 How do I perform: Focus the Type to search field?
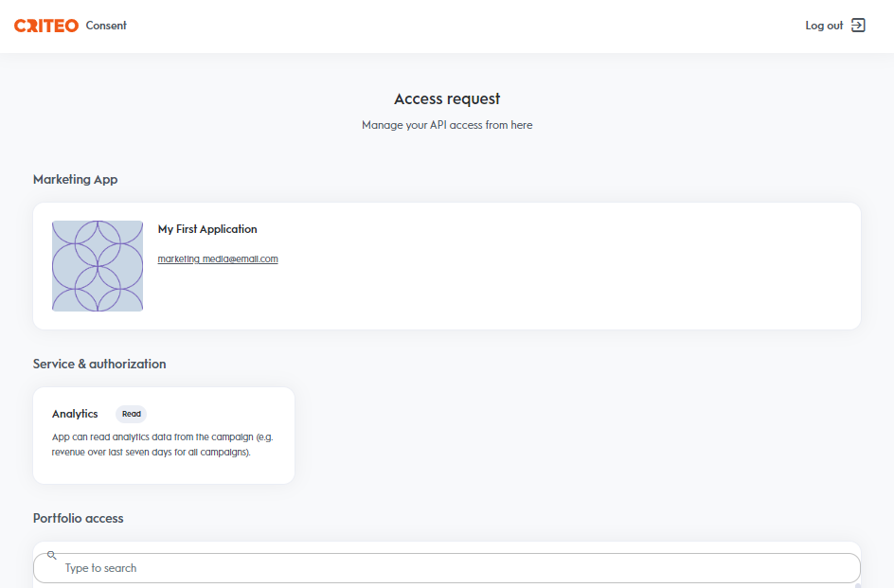tap(447, 568)
